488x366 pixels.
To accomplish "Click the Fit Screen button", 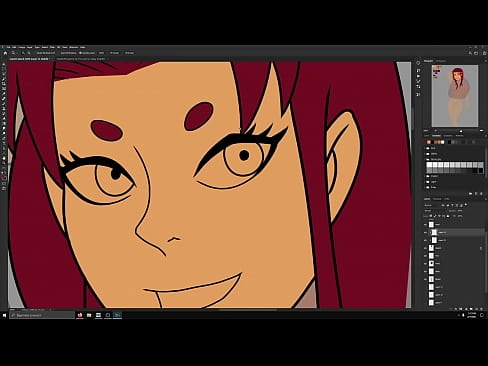I will pyautogui.click(x=114, y=53).
